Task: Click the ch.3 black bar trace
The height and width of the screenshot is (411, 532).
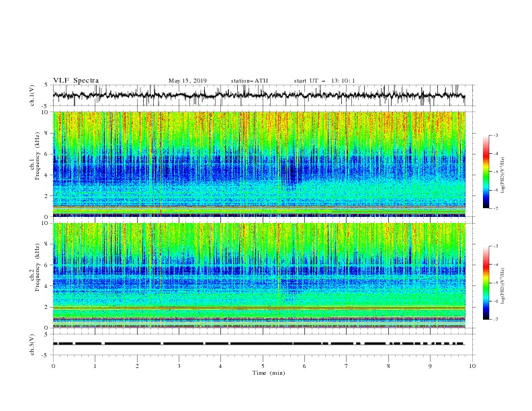Action: [259, 344]
